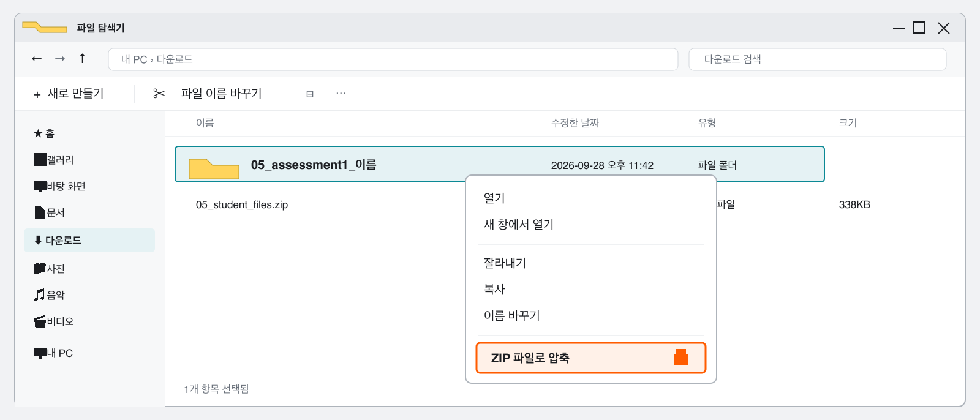This screenshot has width=980, height=420.
Task: Click 문서 document icon in sidebar
Action: coord(40,212)
